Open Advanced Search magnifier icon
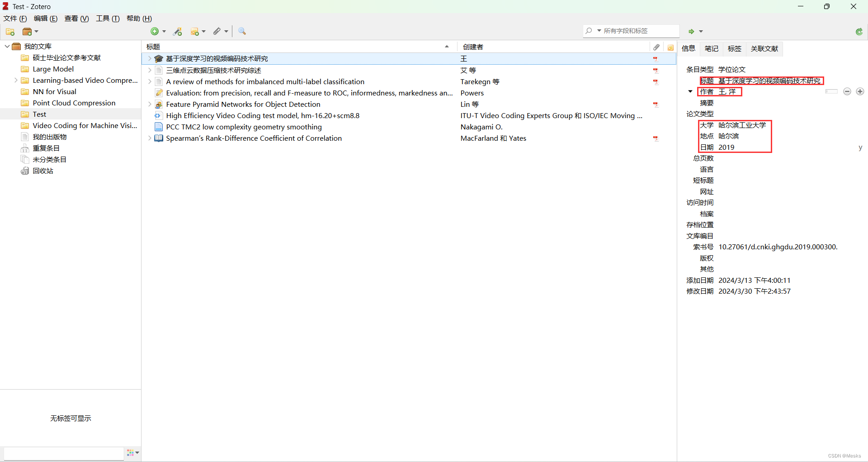 pyautogui.click(x=242, y=31)
